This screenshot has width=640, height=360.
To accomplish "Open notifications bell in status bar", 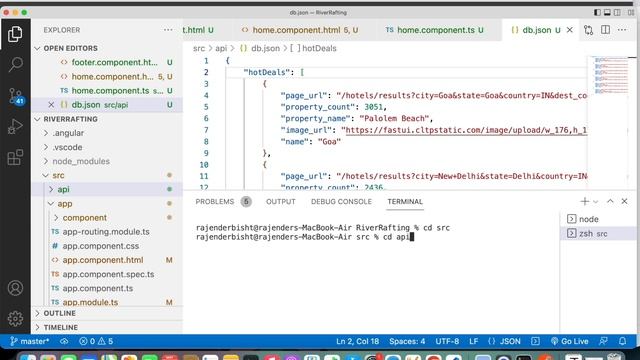I will [x=622, y=341].
